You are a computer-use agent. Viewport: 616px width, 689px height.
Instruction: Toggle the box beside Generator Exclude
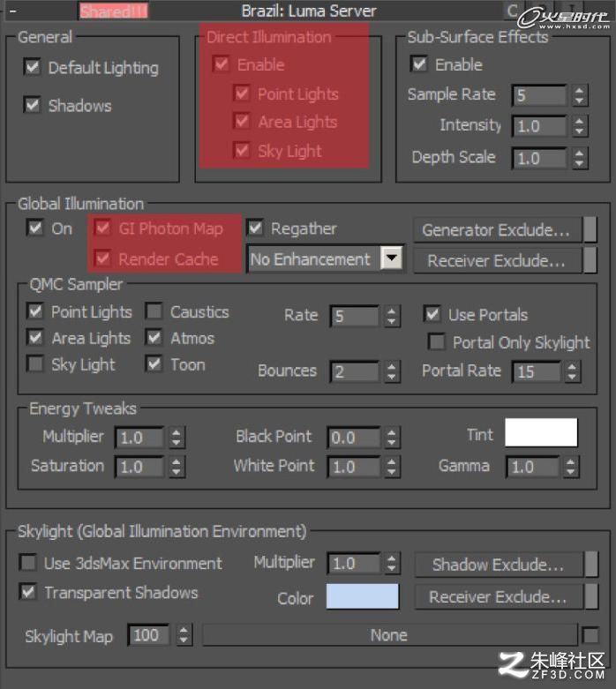(x=590, y=229)
